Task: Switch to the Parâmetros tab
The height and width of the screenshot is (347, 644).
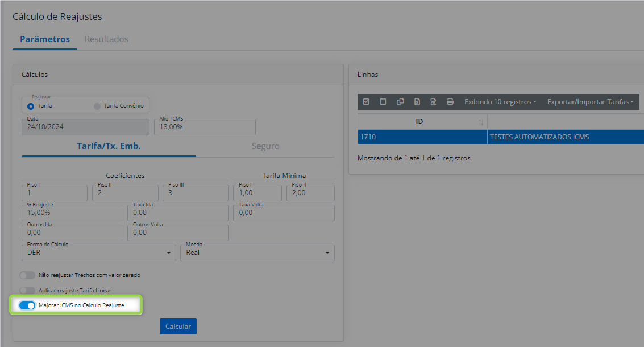Action: (x=45, y=39)
